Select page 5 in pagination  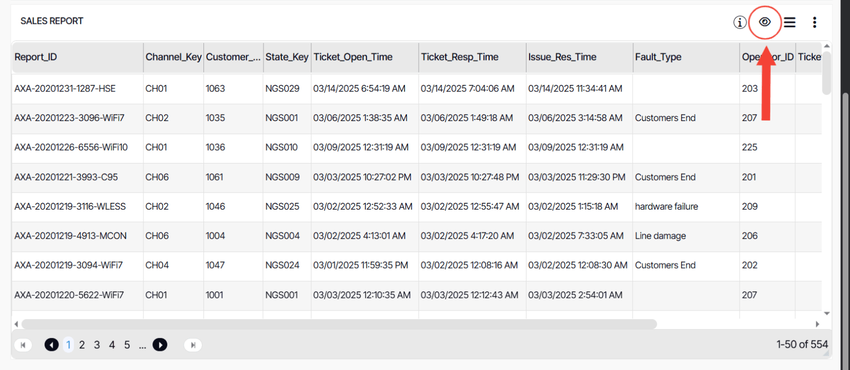(127, 345)
